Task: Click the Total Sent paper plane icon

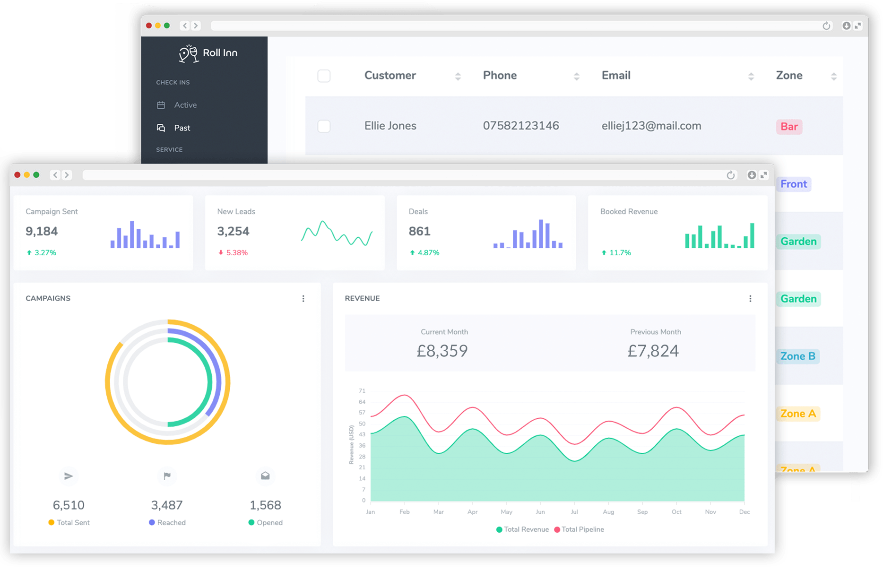Action: click(69, 476)
